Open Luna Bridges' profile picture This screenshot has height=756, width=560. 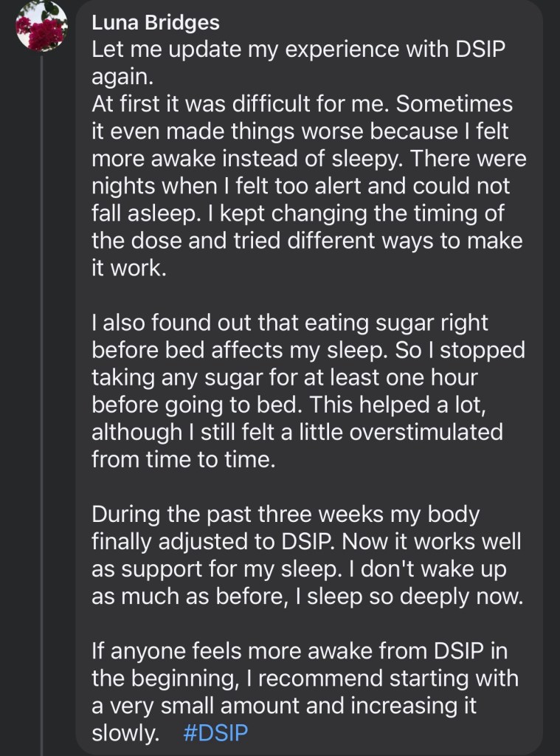[41, 27]
